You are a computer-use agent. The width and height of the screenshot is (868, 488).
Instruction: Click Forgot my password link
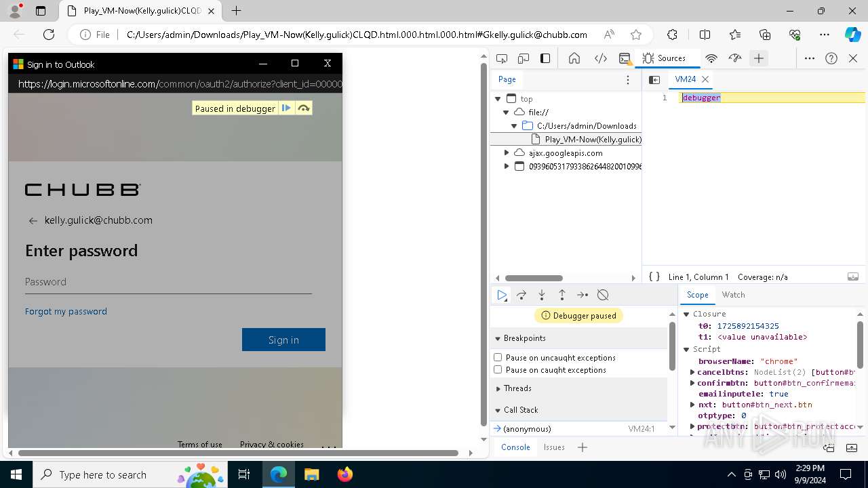pyautogui.click(x=66, y=311)
